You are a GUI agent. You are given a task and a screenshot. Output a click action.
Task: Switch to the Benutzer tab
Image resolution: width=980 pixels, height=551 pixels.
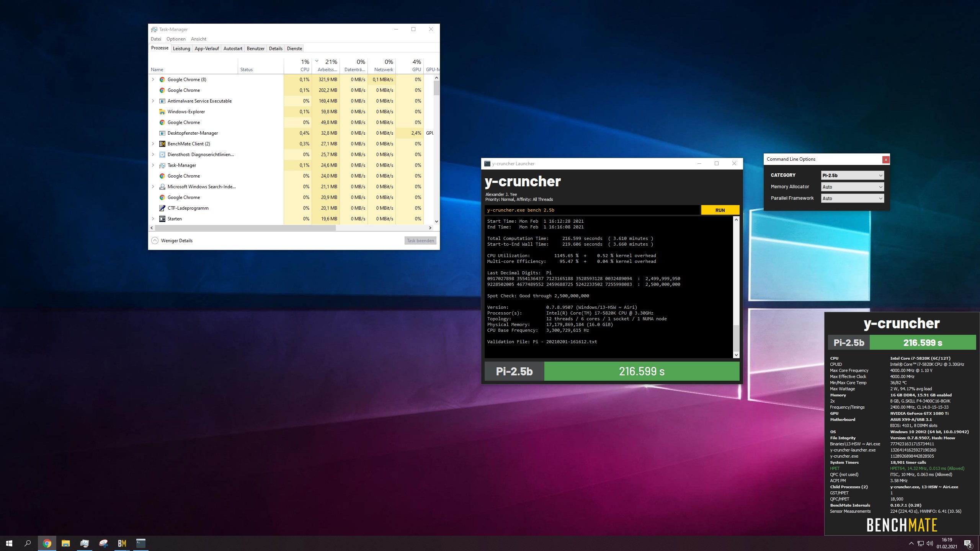coord(256,49)
